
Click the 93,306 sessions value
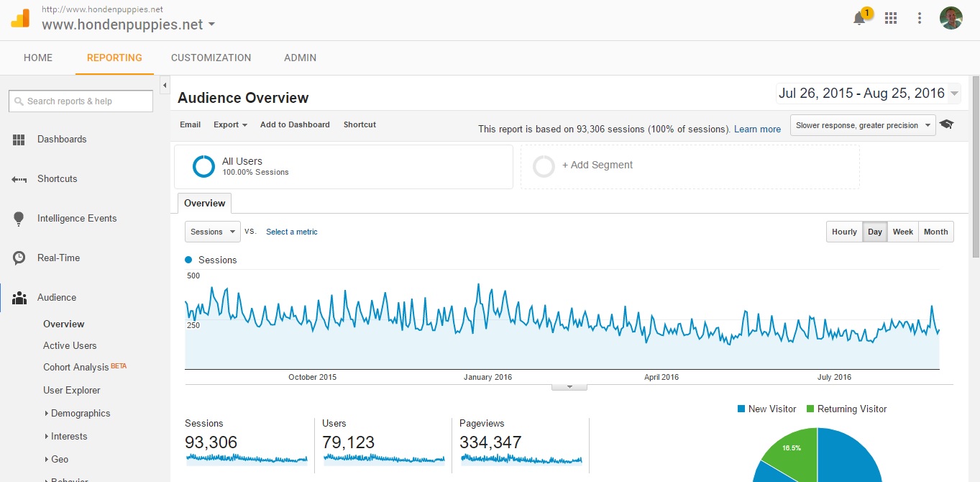(211, 442)
